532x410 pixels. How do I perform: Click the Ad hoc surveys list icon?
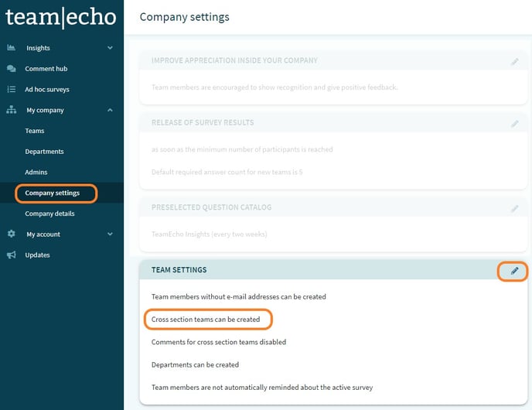(x=12, y=90)
